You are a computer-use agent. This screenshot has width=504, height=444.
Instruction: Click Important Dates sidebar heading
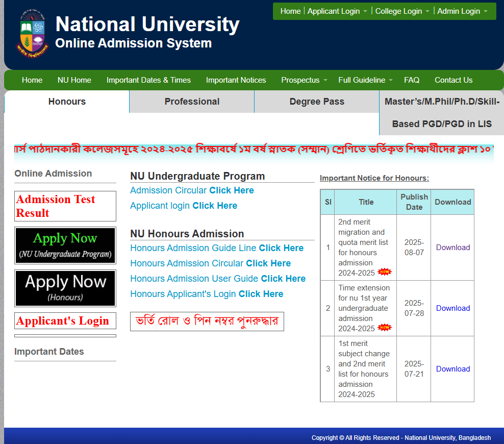pyautogui.click(x=49, y=352)
